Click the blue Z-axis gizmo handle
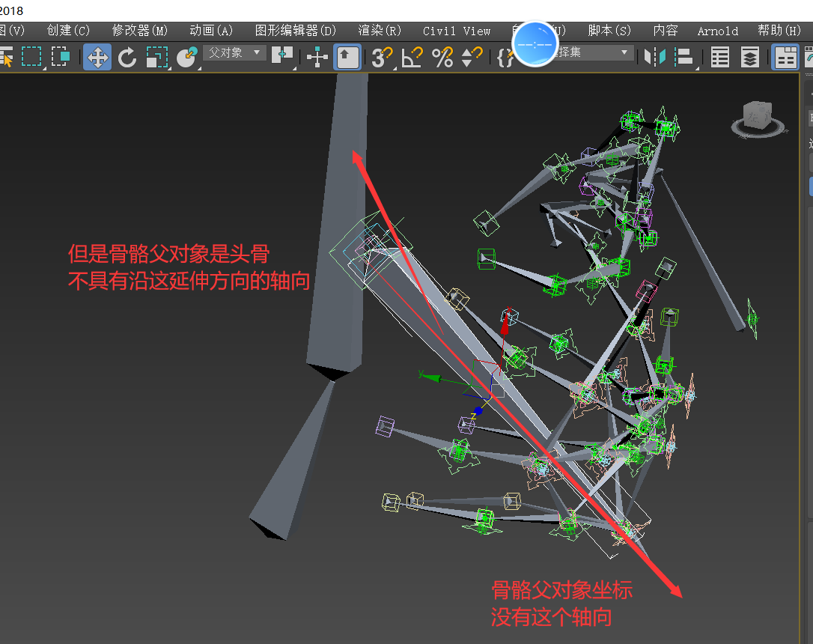813x644 pixels. pos(478,411)
